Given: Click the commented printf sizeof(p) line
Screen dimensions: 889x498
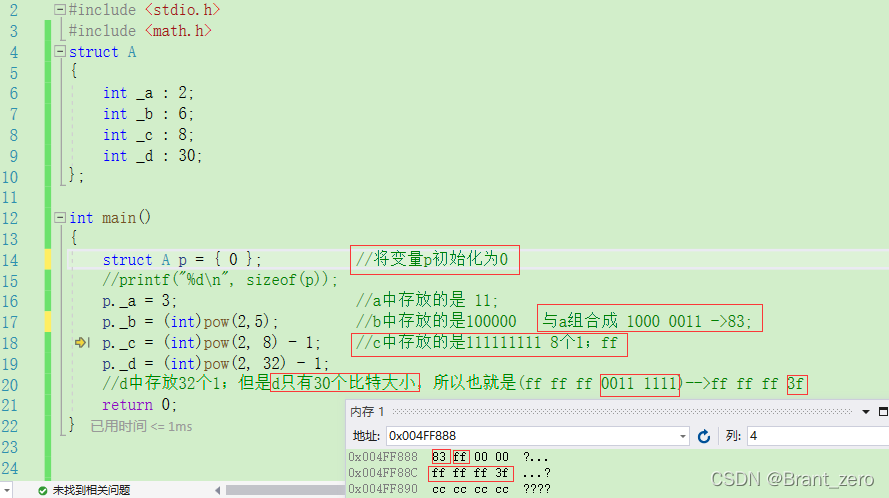Looking at the screenshot, I should click(x=220, y=280).
